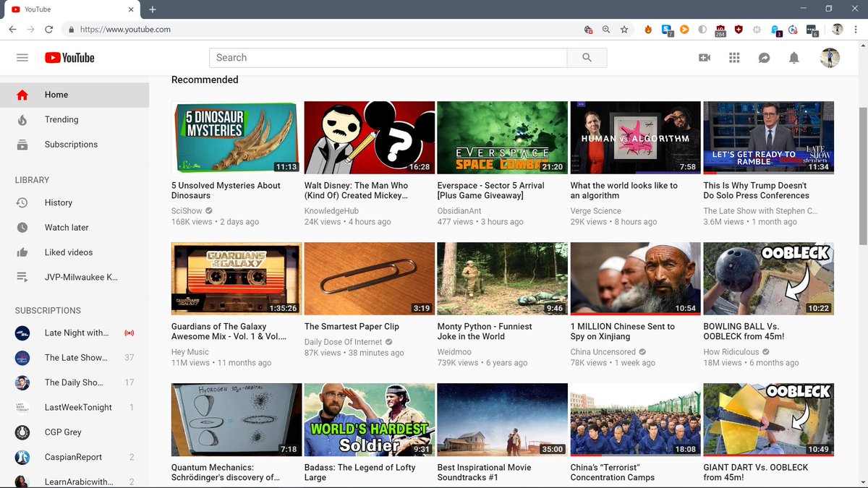Open Late Night with subscription
The height and width of the screenshot is (488, 868).
pos(75,333)
